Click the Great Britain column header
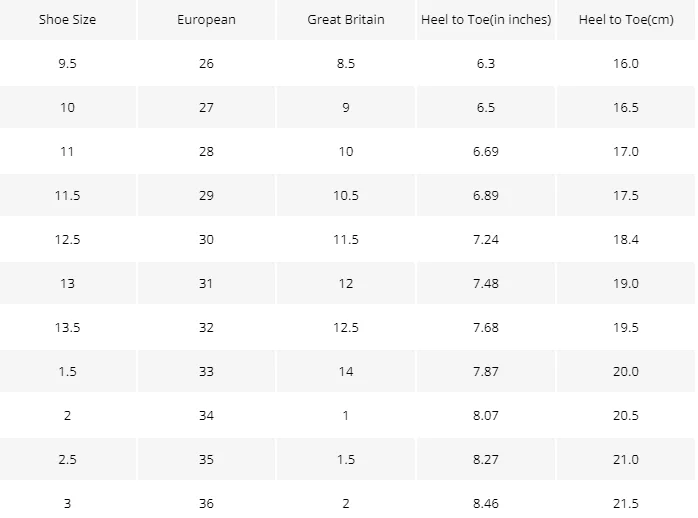Screen dimensions: 698x518 point(345,20)
